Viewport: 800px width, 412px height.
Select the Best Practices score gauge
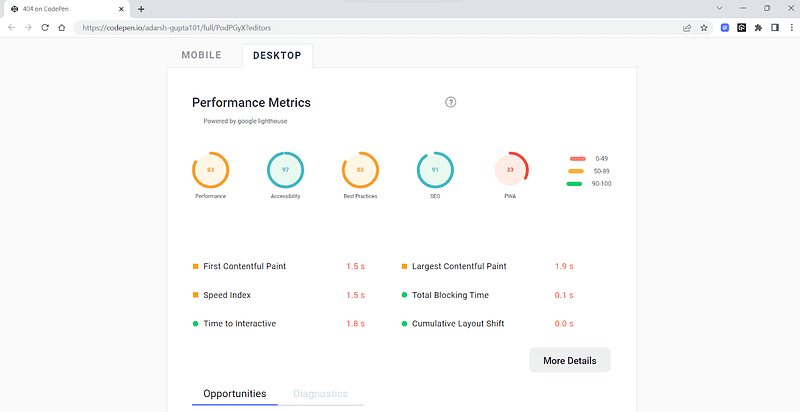click(360, 170)
